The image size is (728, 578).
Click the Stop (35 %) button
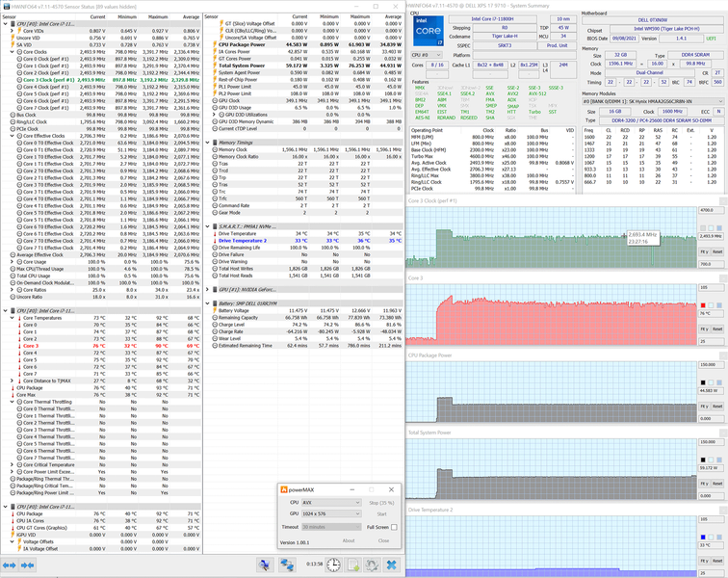381,503
